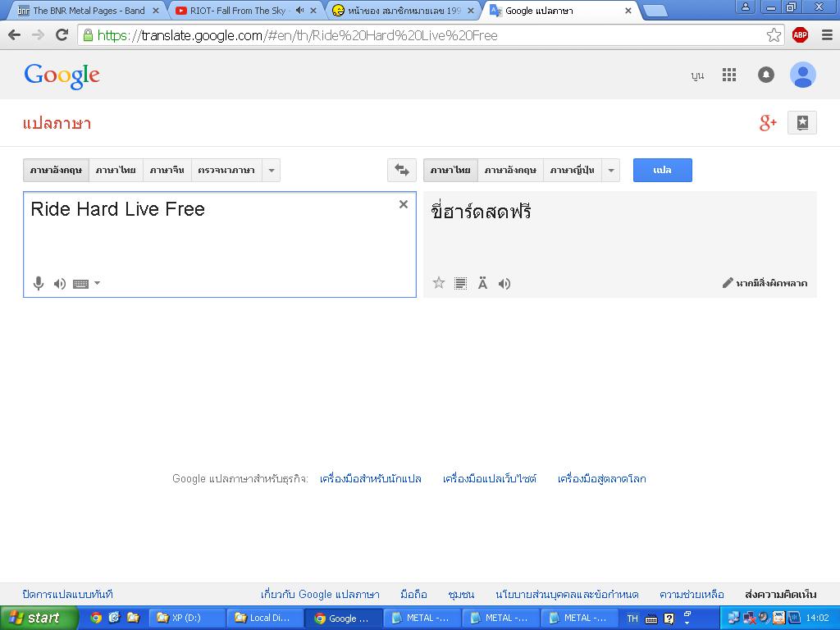Screen dimensions: 840x630
Task: Open the Adblock Plus extension icon
Action: [x=800, y=35]
